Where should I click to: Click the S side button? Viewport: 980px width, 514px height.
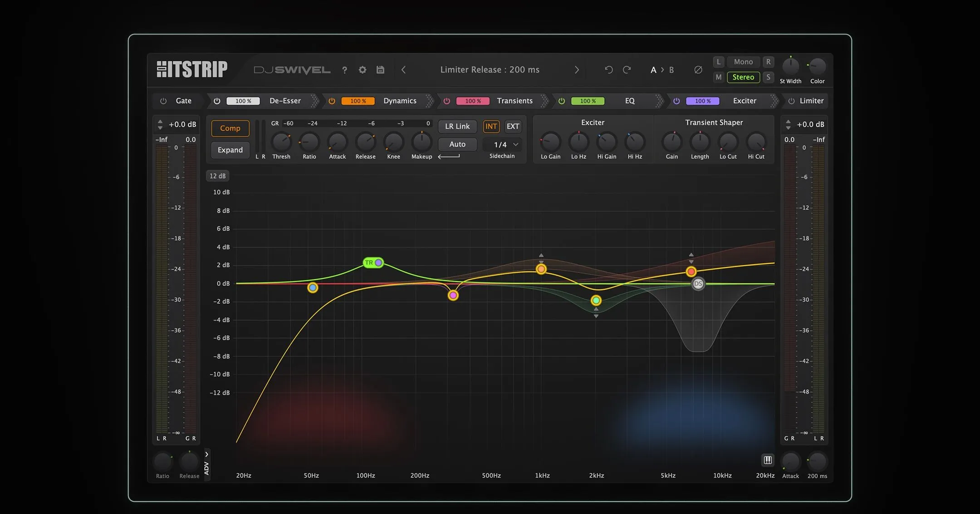(768, 77)
